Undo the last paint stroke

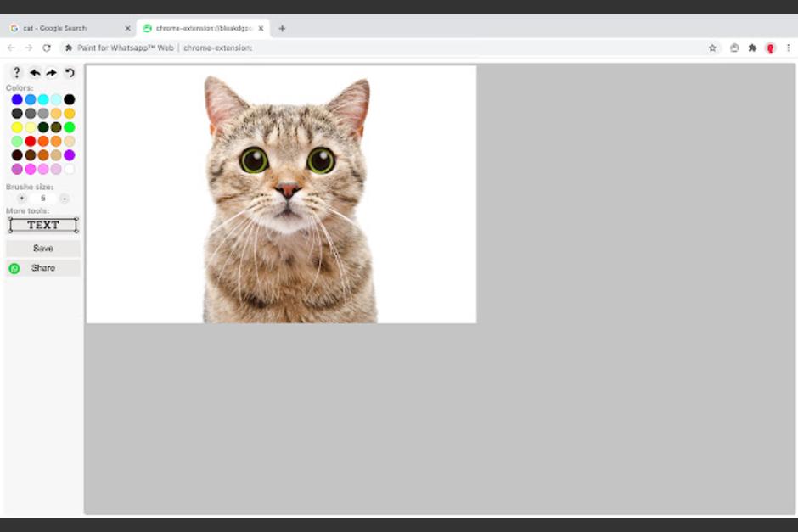click(35, 73)
